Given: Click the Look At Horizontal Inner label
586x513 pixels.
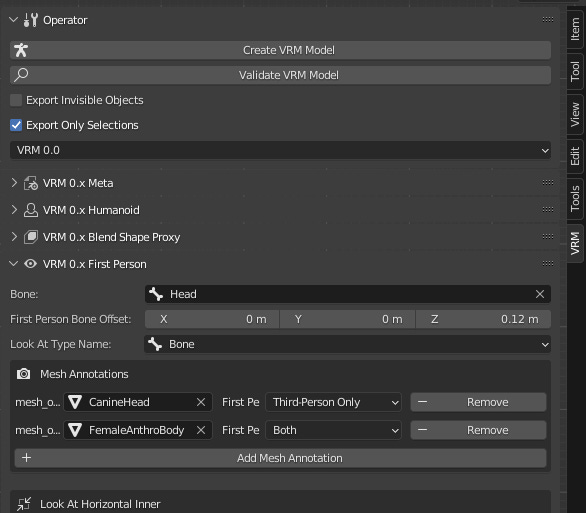Looking at the screenshot, I should pos(100,504).
